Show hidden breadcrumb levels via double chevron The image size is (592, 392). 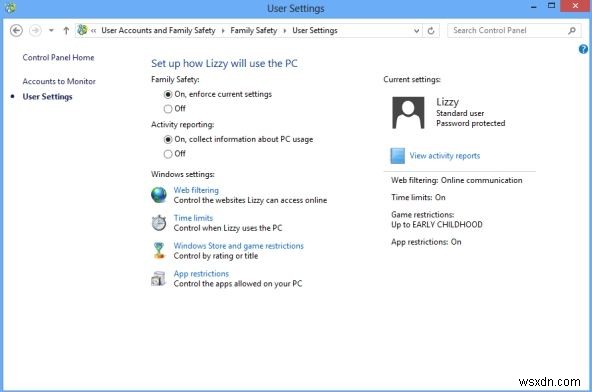pyautogui.click(x=93, y=31)
